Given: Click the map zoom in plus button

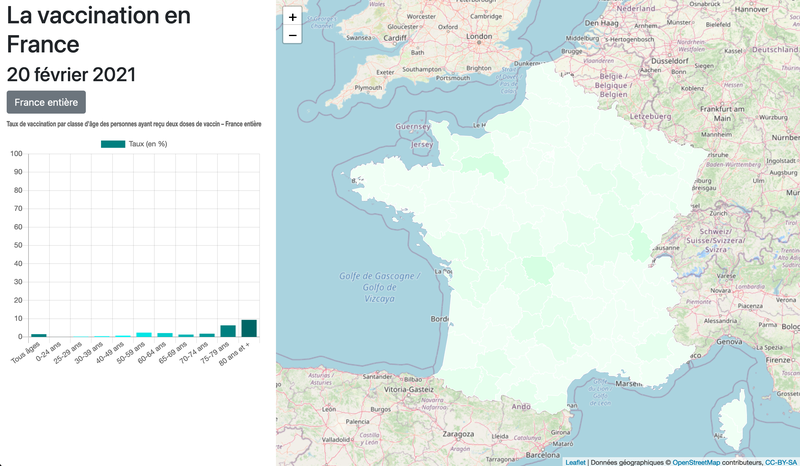Looking at the screenshot, I should (292, 17).
